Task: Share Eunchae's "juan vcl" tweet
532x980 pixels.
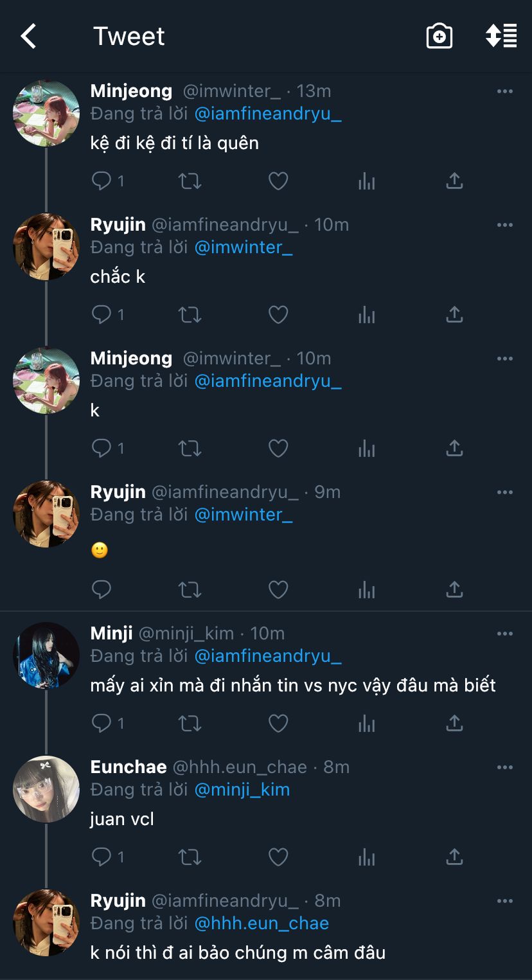Action: pyautogui.click(x=454, y=857)
